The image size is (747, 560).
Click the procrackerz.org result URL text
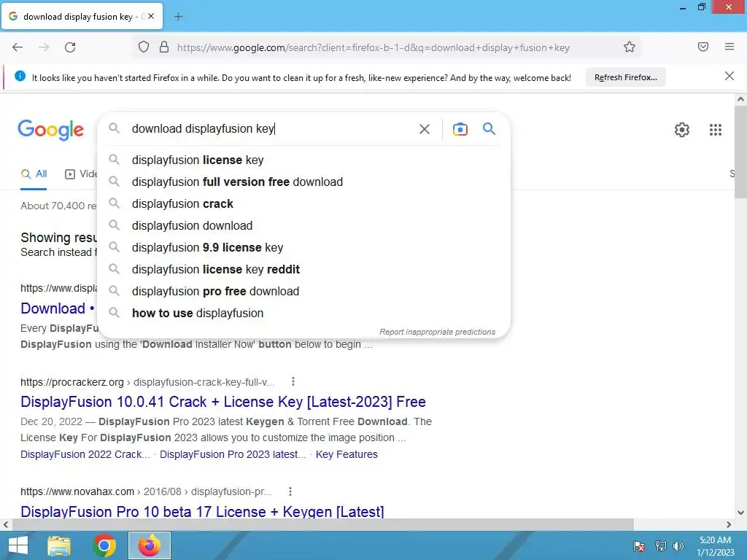[x=147, y=382]
